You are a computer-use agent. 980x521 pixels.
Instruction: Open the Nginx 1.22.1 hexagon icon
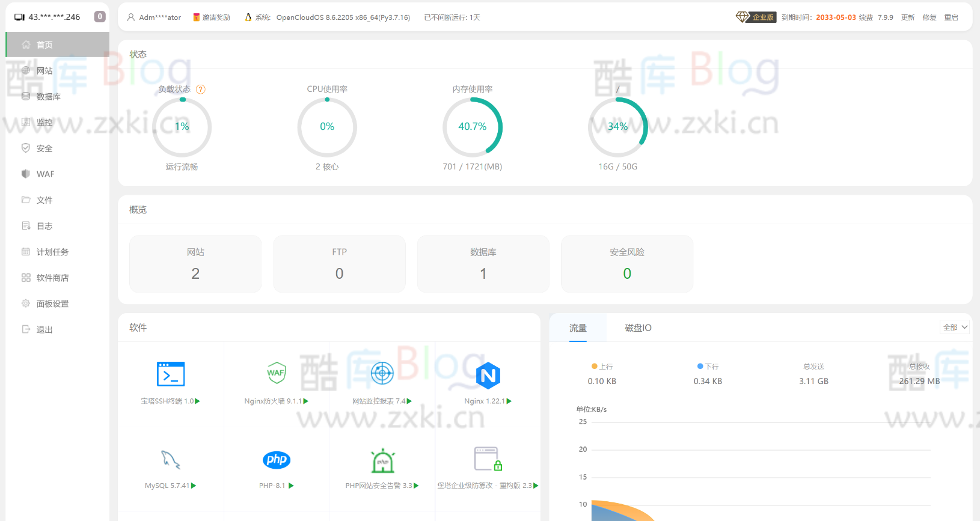pyautogui.click(x=488, y=376)
